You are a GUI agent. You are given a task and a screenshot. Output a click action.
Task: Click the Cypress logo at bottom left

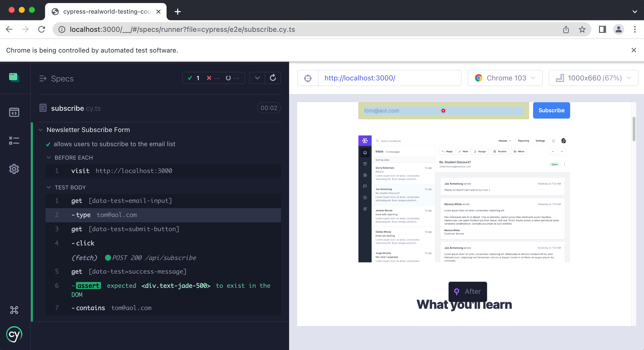tap(14, 334)
